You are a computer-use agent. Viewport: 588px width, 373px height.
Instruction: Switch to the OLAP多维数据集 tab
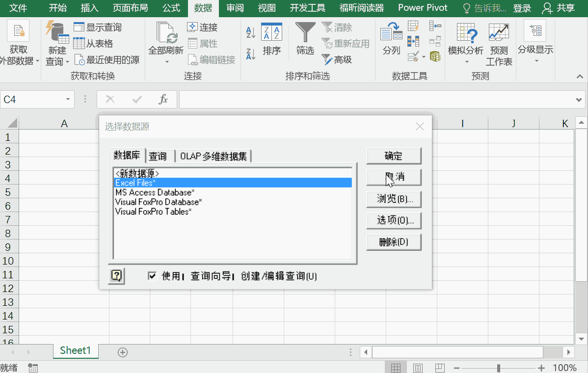pos(214,156)
